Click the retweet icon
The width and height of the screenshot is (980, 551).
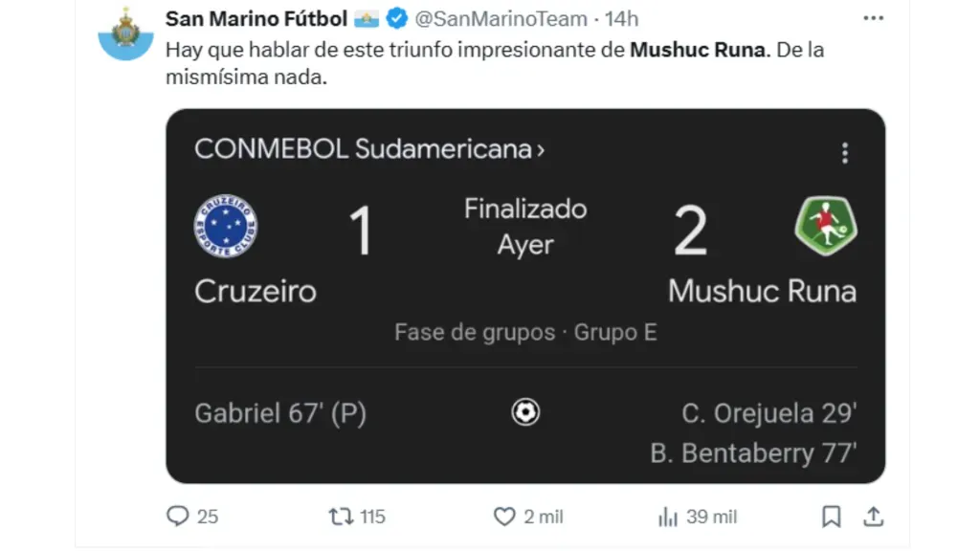click(x=341, y=517)
